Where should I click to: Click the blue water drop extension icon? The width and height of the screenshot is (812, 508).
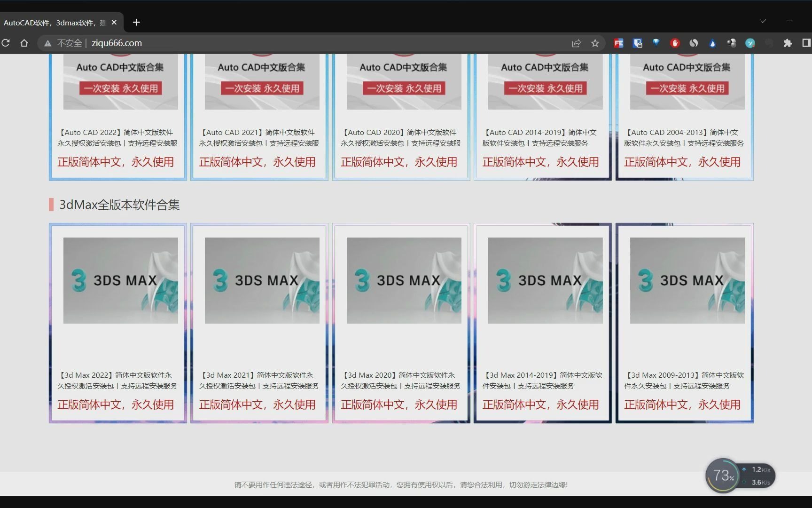pos(712,43)
